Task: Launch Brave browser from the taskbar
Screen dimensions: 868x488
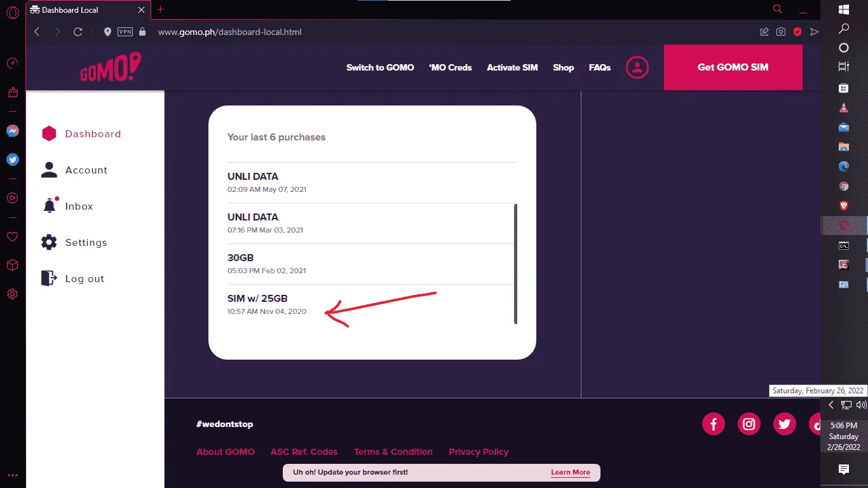Action: coord(844,206)
